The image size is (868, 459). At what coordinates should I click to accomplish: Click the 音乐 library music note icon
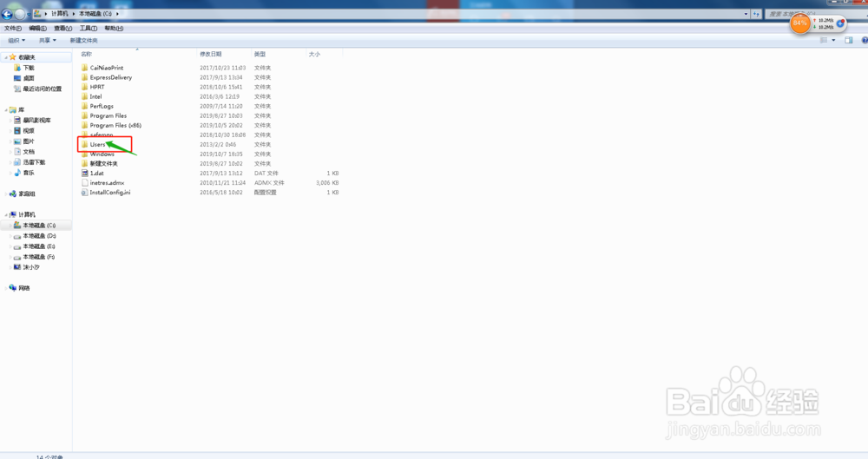click(x=17, y=173)
